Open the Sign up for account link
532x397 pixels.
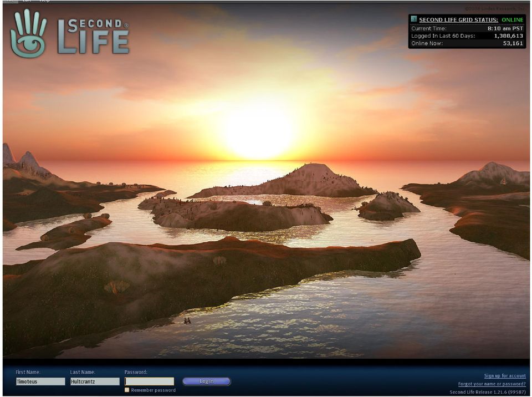click(505, 375)
